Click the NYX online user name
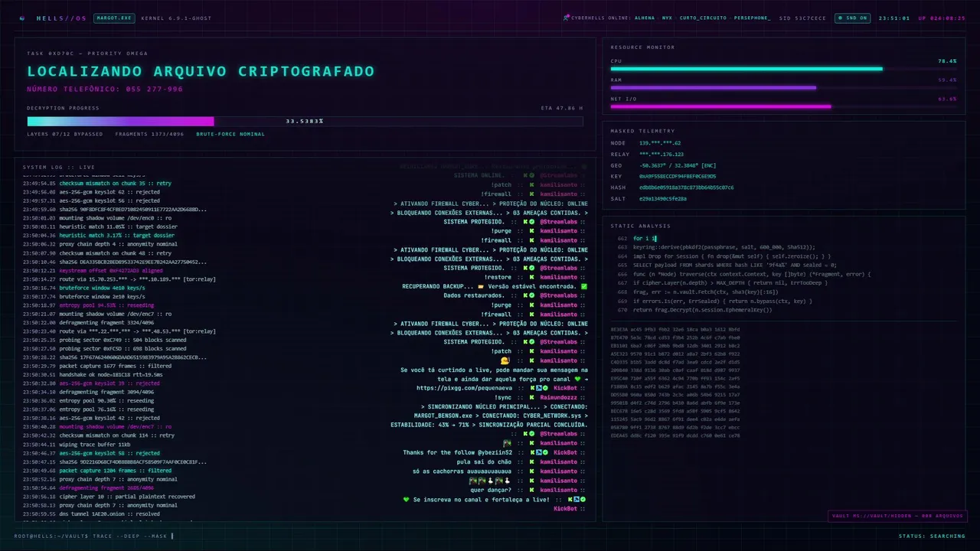Screen dimensions: 980x551 point(666,18)
